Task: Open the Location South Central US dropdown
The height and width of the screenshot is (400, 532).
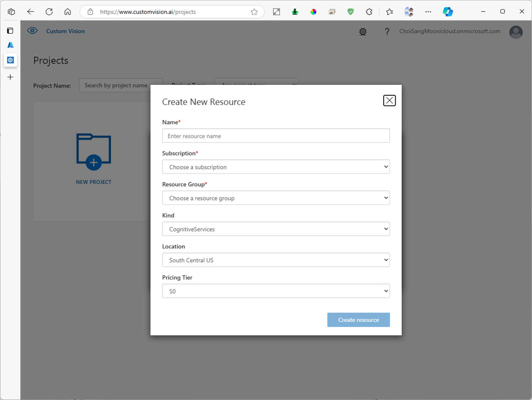Action: 276,260
